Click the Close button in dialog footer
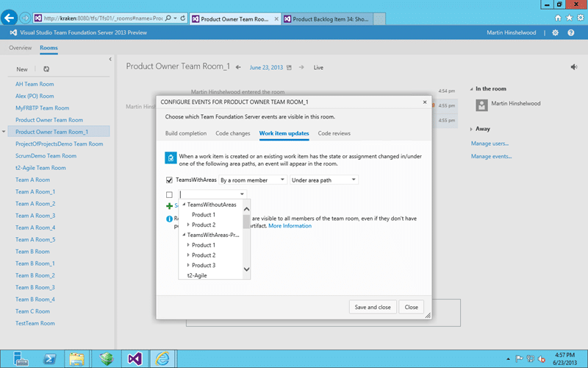The image size is (588, 368). [412, 307]
